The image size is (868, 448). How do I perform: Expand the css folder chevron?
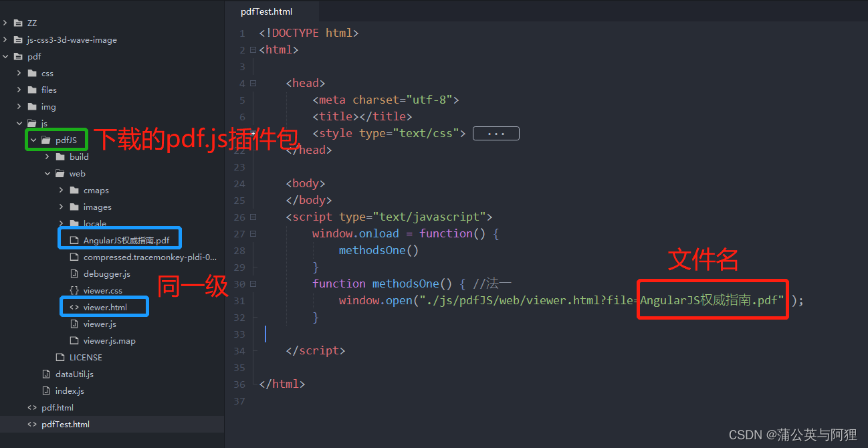point(19,73)
